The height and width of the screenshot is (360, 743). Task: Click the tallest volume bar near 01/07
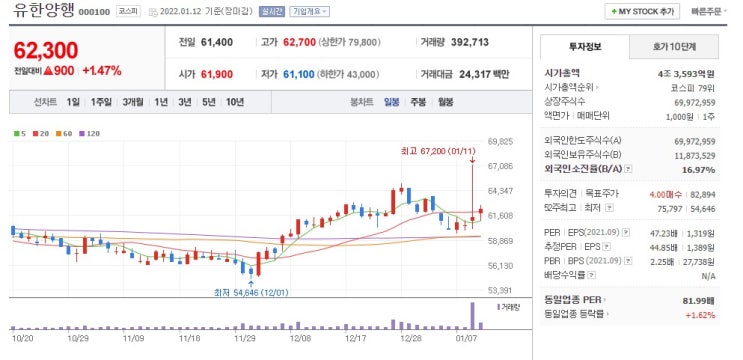472,315
